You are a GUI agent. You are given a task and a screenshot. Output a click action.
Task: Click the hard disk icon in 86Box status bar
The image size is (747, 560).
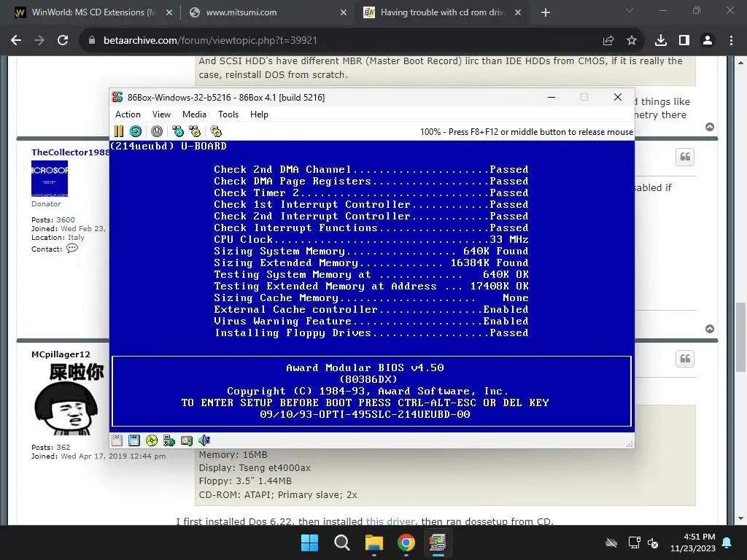tap(187, 440)
